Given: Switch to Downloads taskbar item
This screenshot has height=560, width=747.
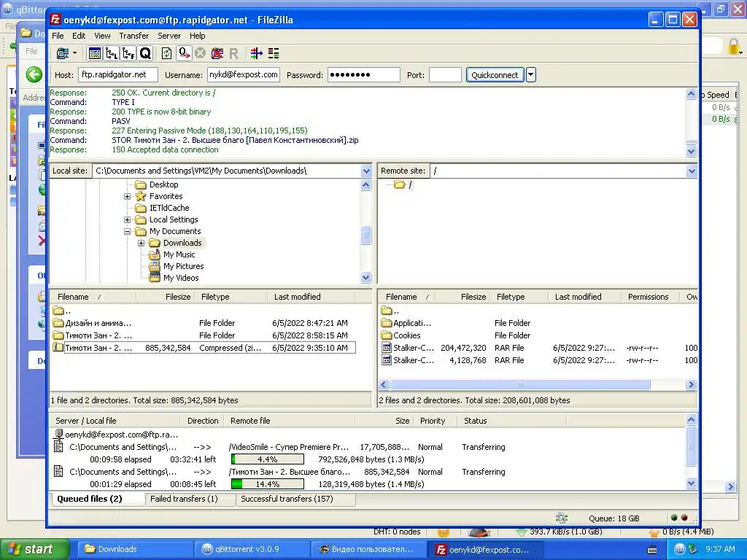Looking at the screenshot, I should 134,549.
